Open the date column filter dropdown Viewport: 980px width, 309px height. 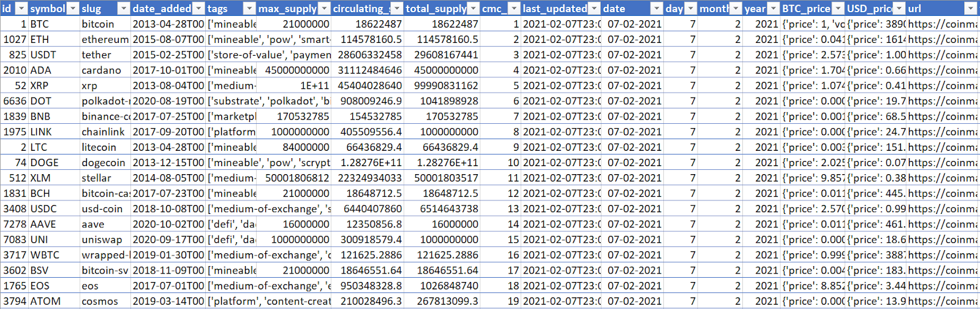[x=657, y=9]
